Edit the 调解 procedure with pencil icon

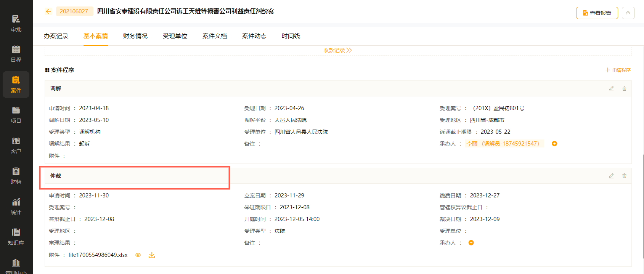pyautogui.click(x=611, y=88)
